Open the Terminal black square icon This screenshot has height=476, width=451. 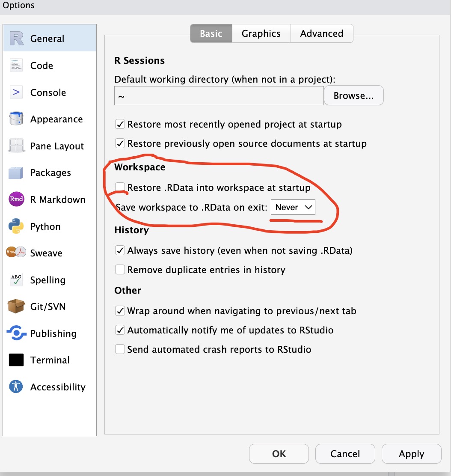point(16,360)
